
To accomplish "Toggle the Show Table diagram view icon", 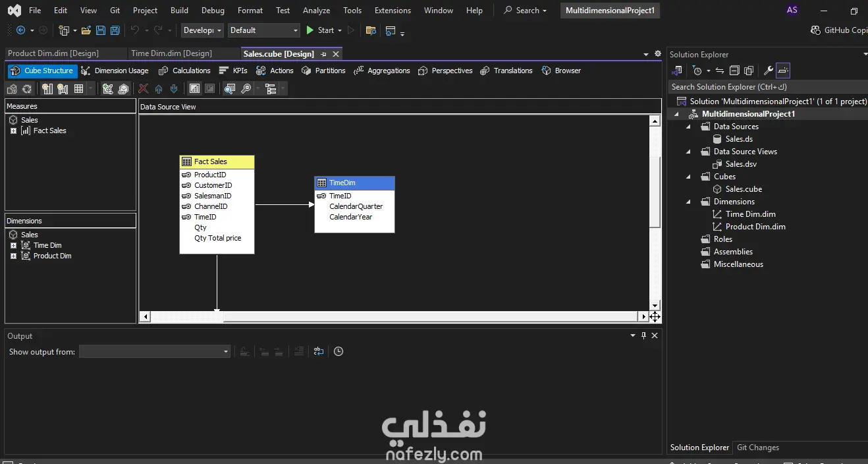I will pos(194,88).
